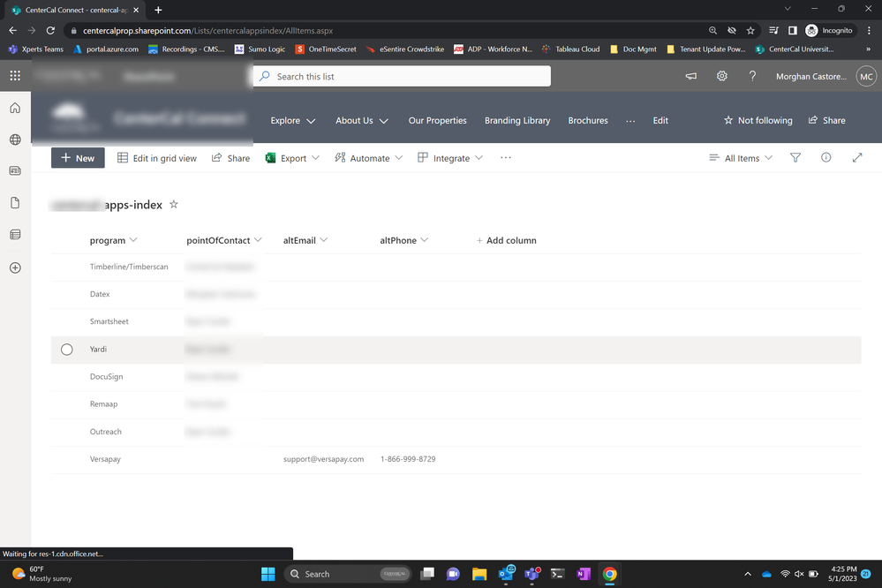The width and height of the screenshot is (882, 588).
Task: Open My lists icon in left rail
Action: pyautogui.click(x=15, y=234)
